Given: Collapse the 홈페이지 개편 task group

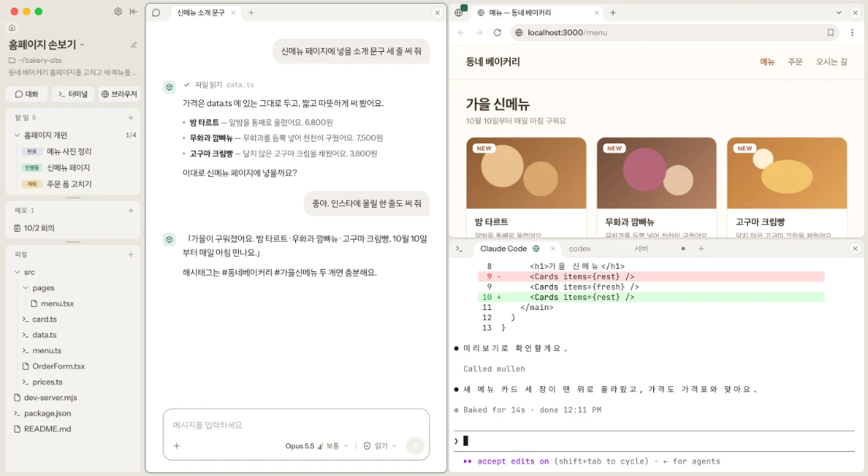Looking at the screenshot, I should click(x=17, y=135).
